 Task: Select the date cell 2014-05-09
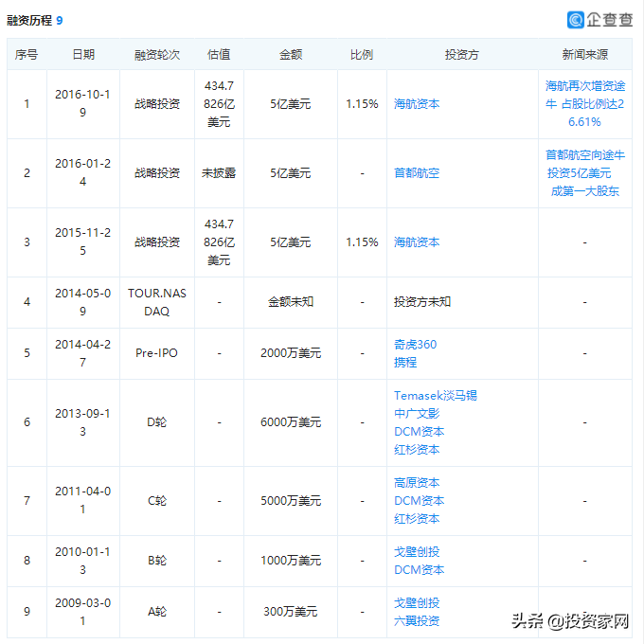click(x=83, y=302)
